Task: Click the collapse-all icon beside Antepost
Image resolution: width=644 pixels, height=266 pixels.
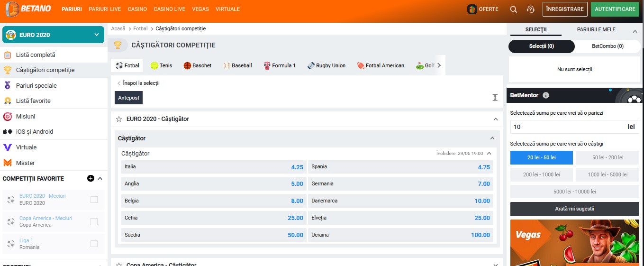Action: pos(495,98)
